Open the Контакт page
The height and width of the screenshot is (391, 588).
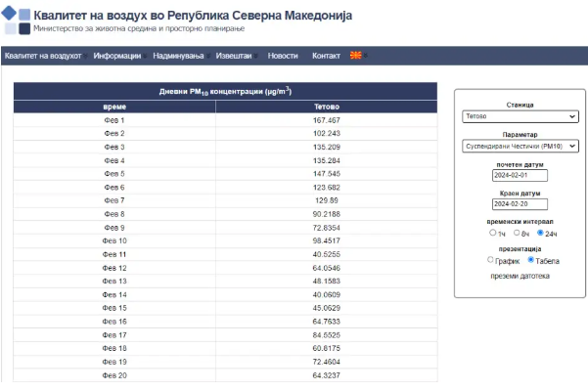(x=326, y=56)
